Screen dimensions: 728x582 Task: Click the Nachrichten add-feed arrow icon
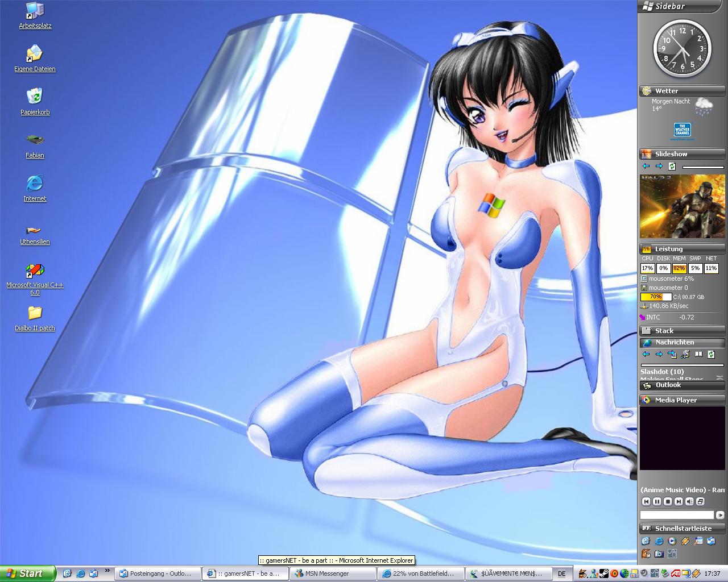tap(672, 354)
